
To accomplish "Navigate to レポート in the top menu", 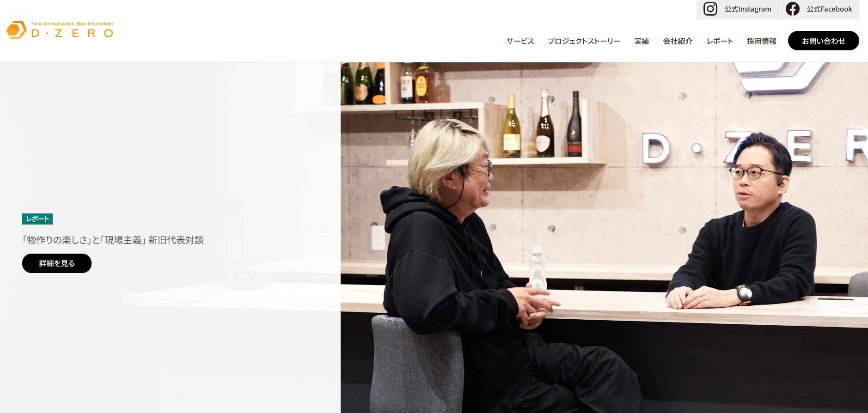I will (720, 41).
